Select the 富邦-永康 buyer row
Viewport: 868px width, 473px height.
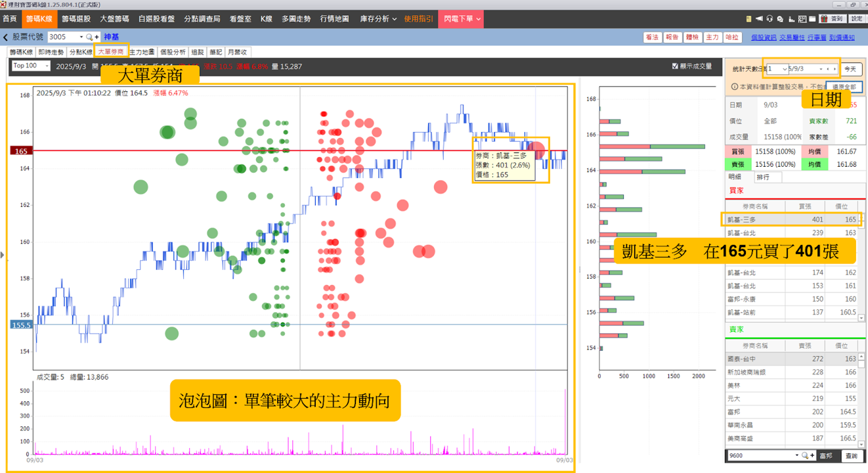pos(791,299)
